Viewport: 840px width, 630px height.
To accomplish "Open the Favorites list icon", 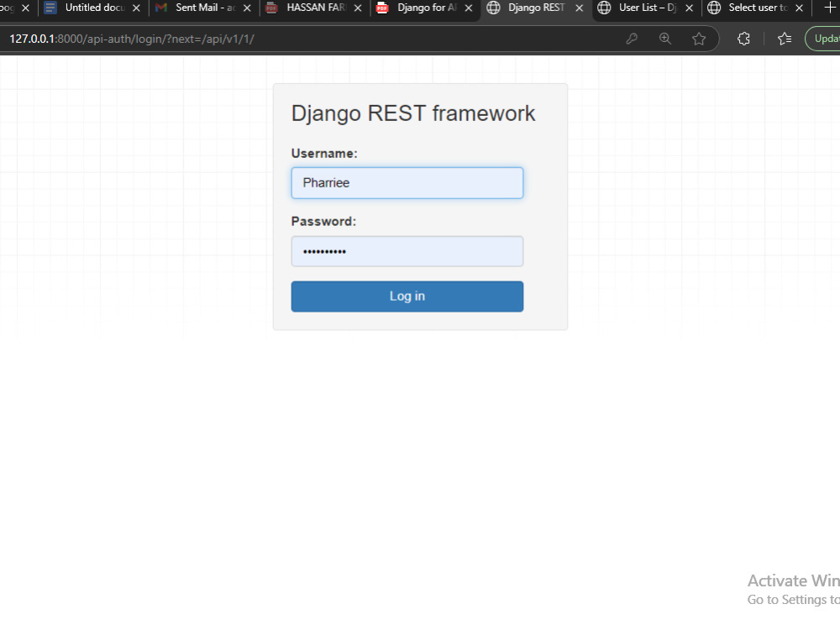I will pyautogui.click(x=785, y=39).
